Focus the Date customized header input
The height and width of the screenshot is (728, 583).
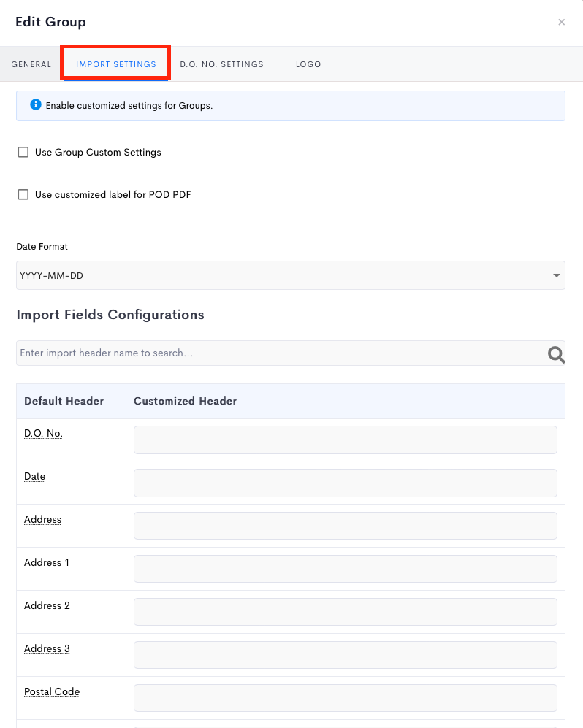pyautogui.click(x=345, y=483)
